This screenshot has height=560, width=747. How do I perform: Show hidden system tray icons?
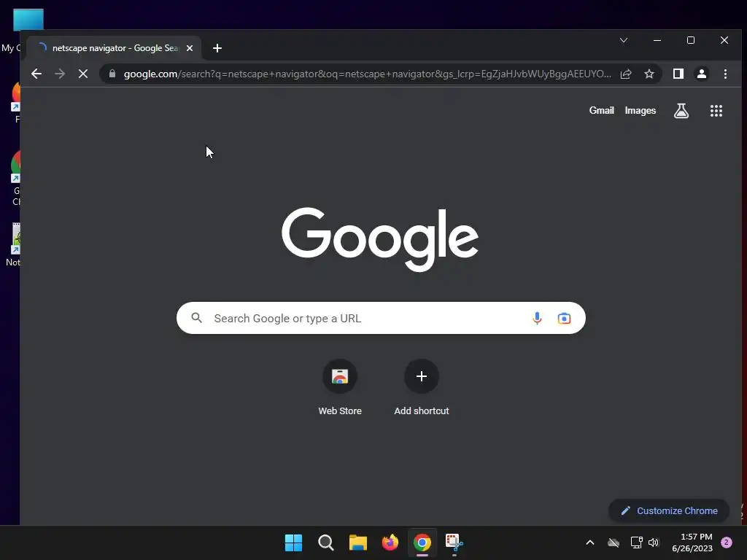589,542
